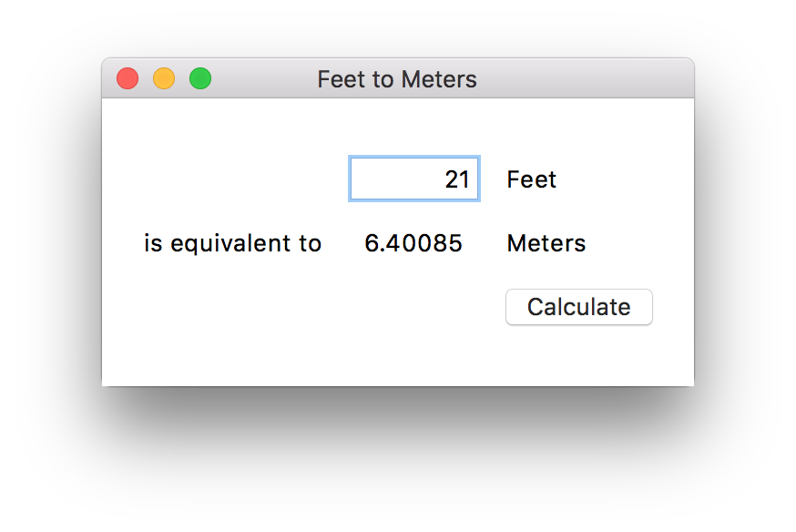Click the word Meters beside the result

click(546, 243)
